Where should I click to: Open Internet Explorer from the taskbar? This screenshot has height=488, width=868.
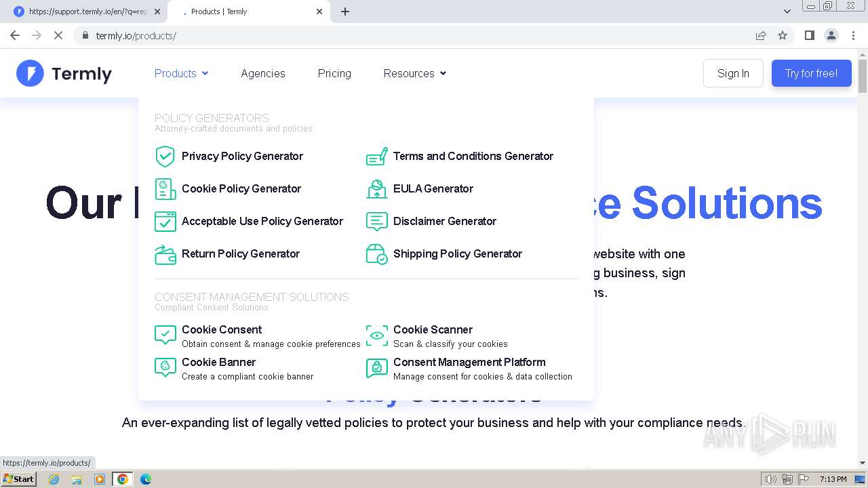54,479
